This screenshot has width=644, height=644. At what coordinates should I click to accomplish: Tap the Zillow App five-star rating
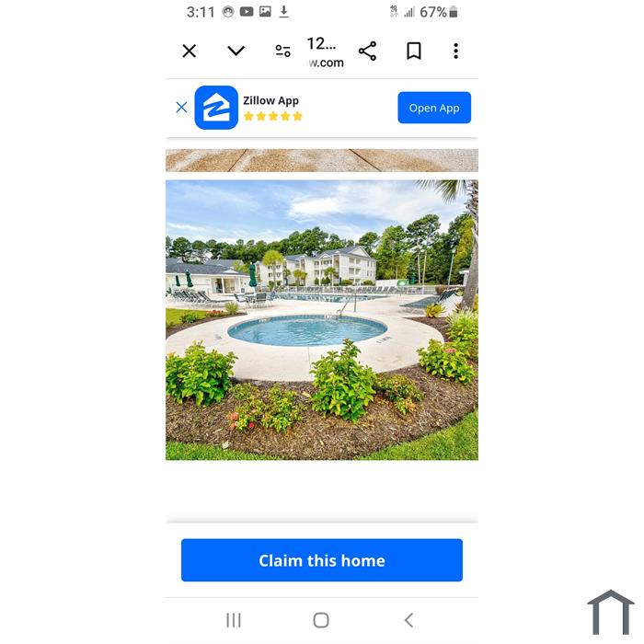coord(273,116)
